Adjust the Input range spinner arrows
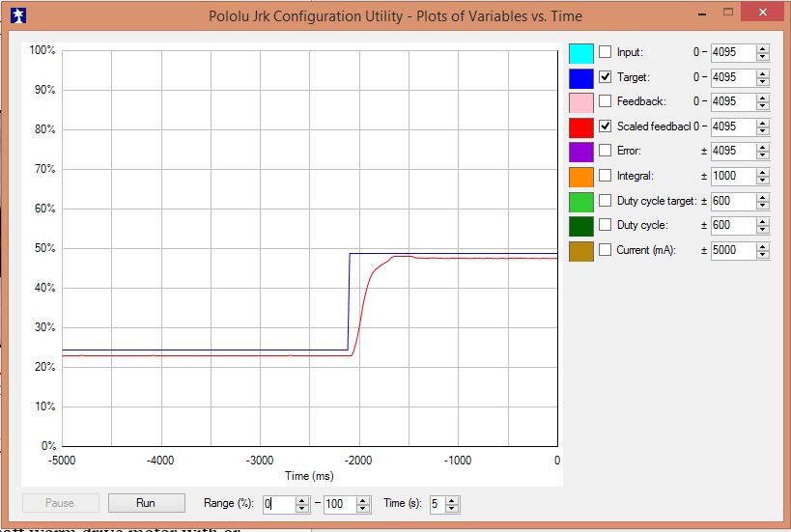This screenshot has width=791, height=532. pyautogui.click(x=763, y=52)
